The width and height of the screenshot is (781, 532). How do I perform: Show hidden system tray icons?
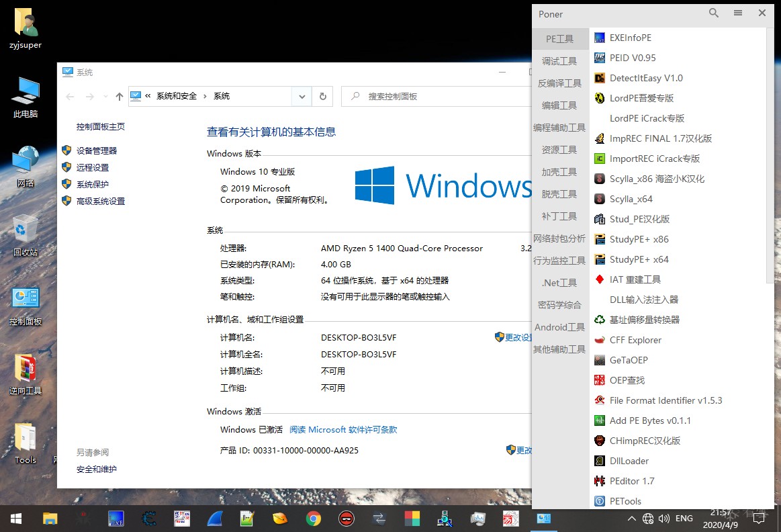point(631,519)
